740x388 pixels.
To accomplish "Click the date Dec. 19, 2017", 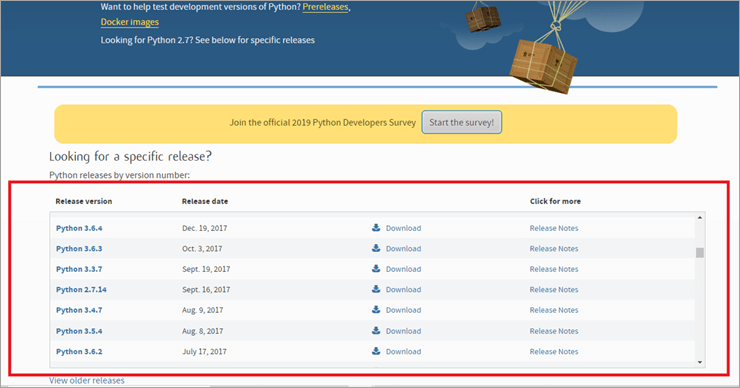I will click(x=204, y=228).
